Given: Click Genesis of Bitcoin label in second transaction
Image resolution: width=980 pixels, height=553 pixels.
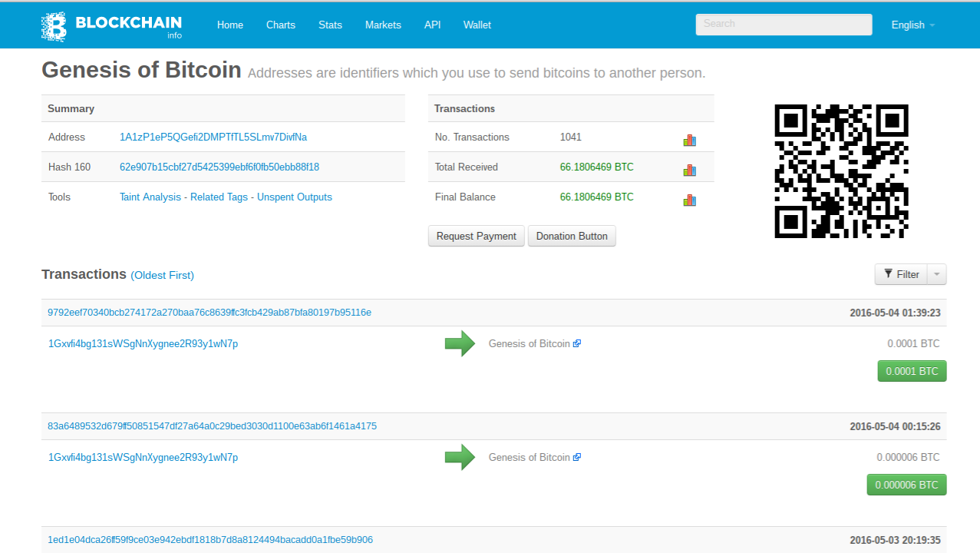Looking at the screenshot, I should pyautogui.click(x=530, y=457).
